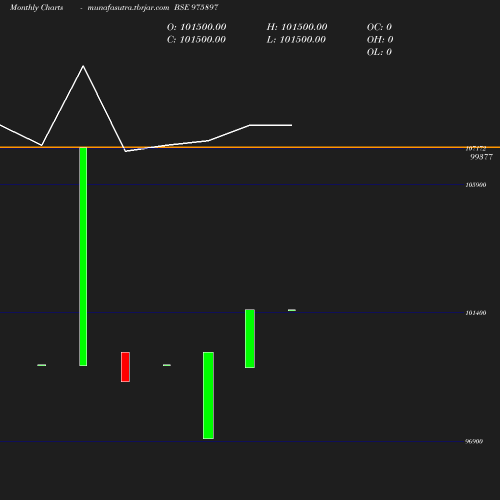Click the 101400 price axis label

pyautogui.click(x=476, y=313)
